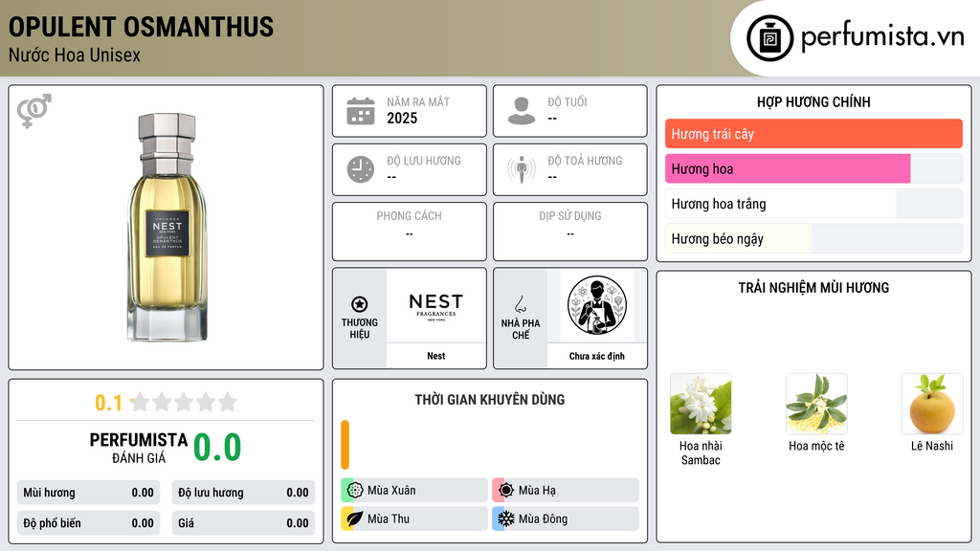Click the Trải nghiệm mùi hương heading
Viewport: 980px width, 551px height.
(x=813, y=288)
